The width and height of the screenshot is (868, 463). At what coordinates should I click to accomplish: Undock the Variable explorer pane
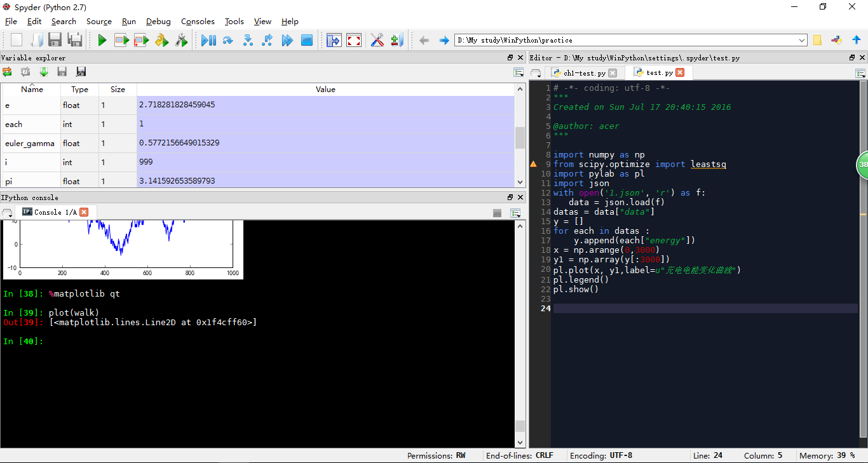[510, 58]
